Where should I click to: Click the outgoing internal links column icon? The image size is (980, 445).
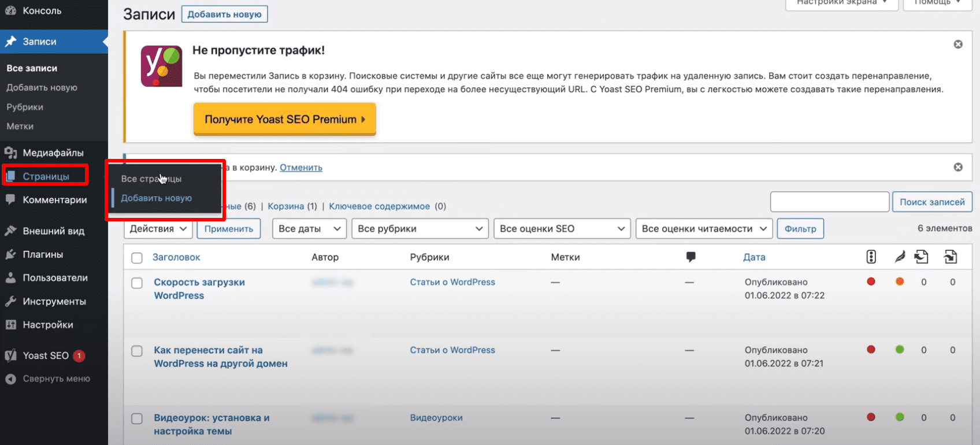(922, 257)
